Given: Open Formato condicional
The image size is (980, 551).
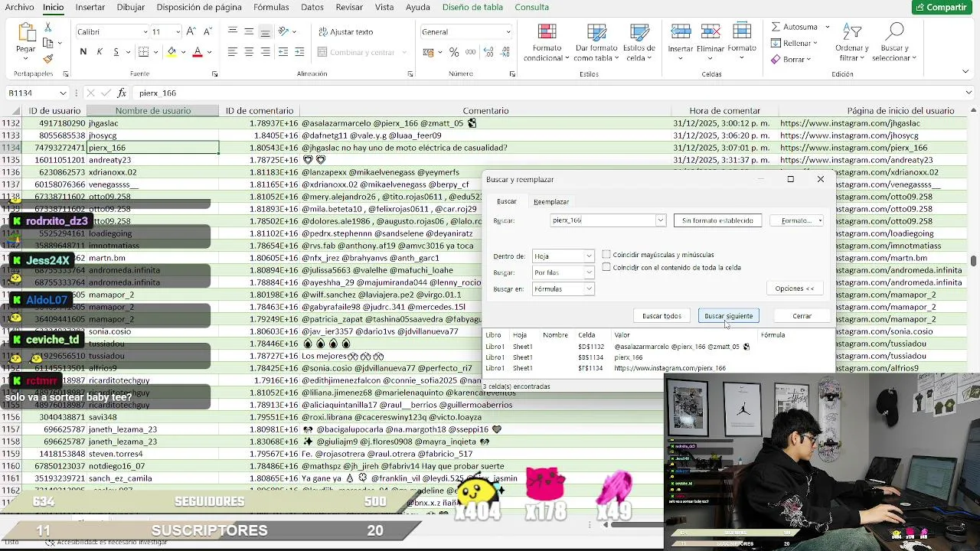Looking at the screenshot, I should pyautogui.click(x=547, y=43).
